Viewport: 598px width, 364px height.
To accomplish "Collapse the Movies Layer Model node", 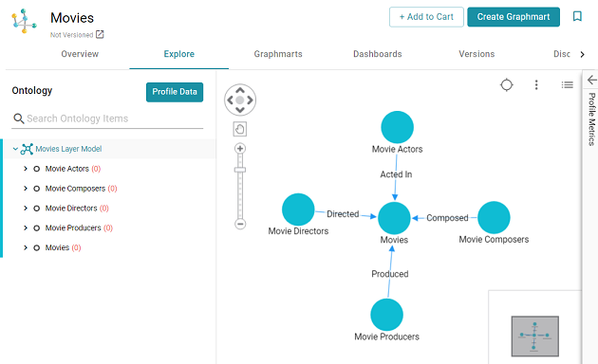I will [x=15, y=149].
